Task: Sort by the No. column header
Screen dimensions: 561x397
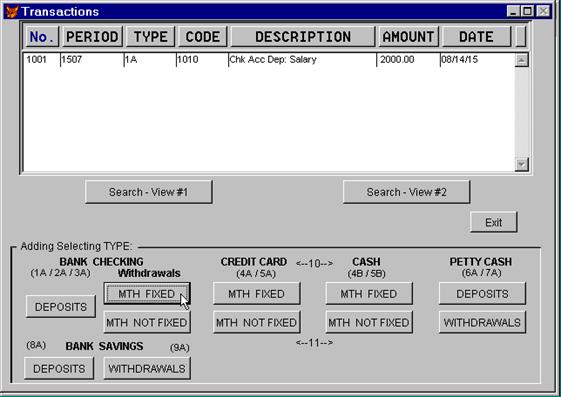Action: coord(42,36)
